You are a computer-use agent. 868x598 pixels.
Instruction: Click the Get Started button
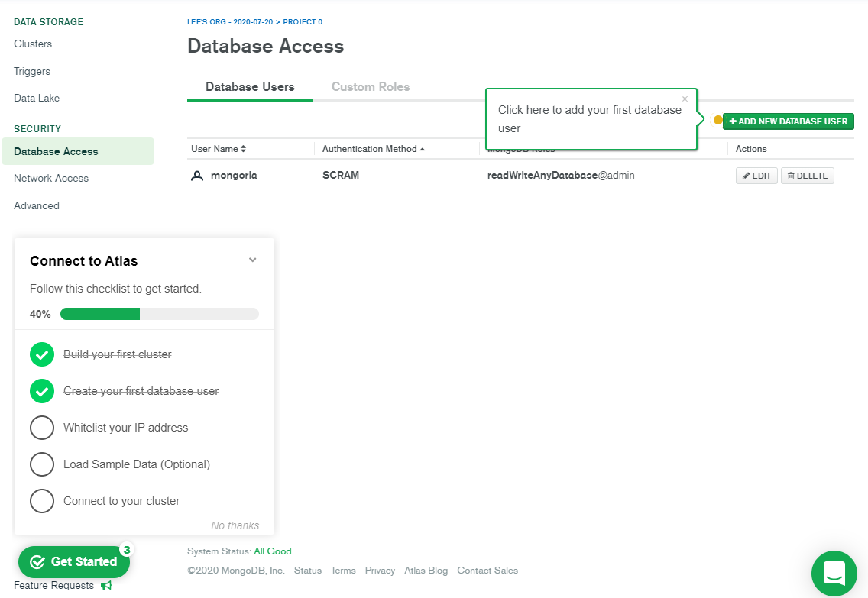click(x=74, y=562)
